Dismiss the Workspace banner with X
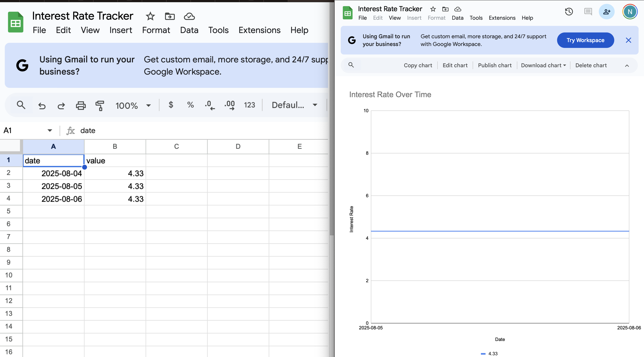 tap(628, 40)
